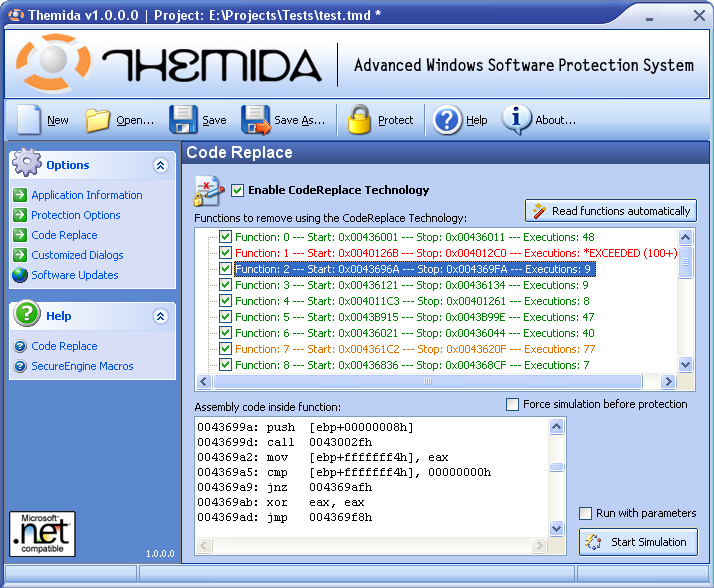Image resolution: width=714 pixels, height=588 pixels.
Task: Uncheck Function 2 checkbox
Action: [x=225, y=269]
